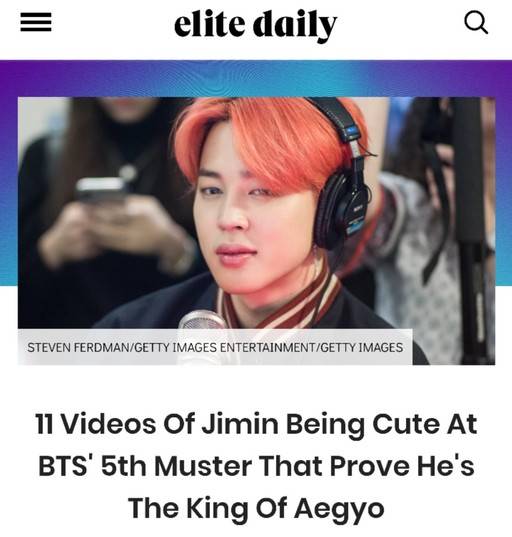Select the Steven Ferdman photo credit name
The image size is (512, 537).
coord(78,348)
